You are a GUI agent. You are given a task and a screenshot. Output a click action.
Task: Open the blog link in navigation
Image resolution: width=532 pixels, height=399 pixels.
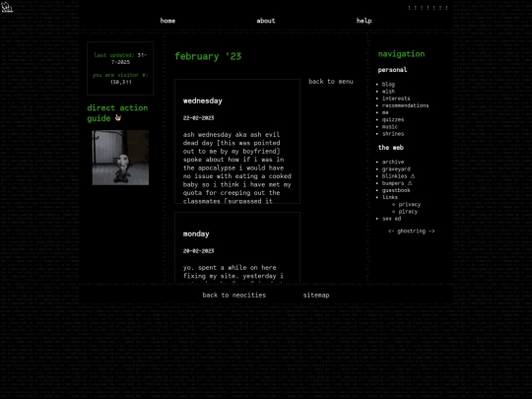point(388,85)
